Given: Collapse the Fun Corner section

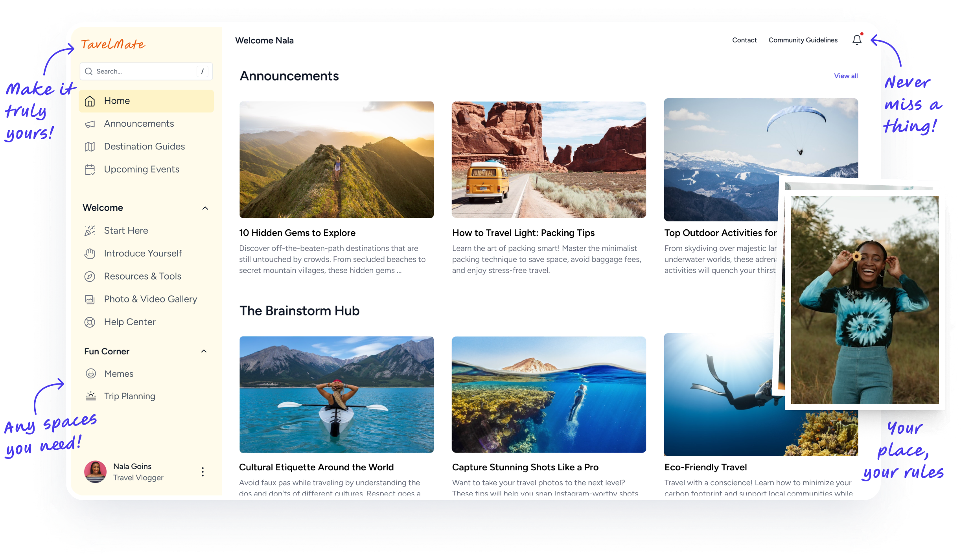Looking at the screenshot, I should (x=204, y=351).
